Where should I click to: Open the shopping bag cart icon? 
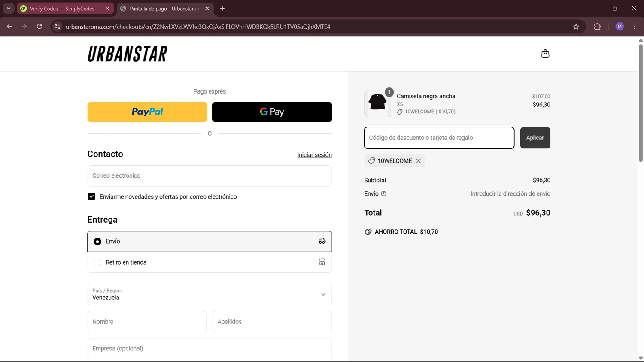(x=545, y=54)
